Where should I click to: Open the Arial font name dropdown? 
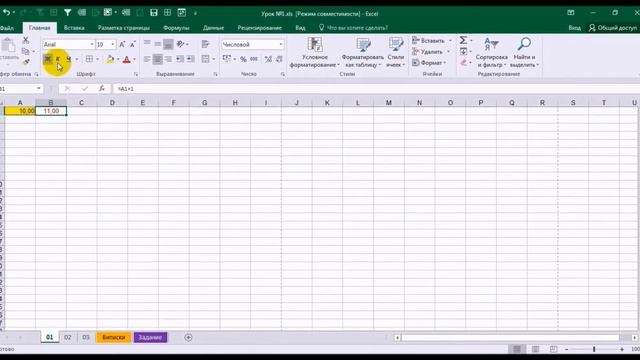pyautogui.click(x=92, y=44)
